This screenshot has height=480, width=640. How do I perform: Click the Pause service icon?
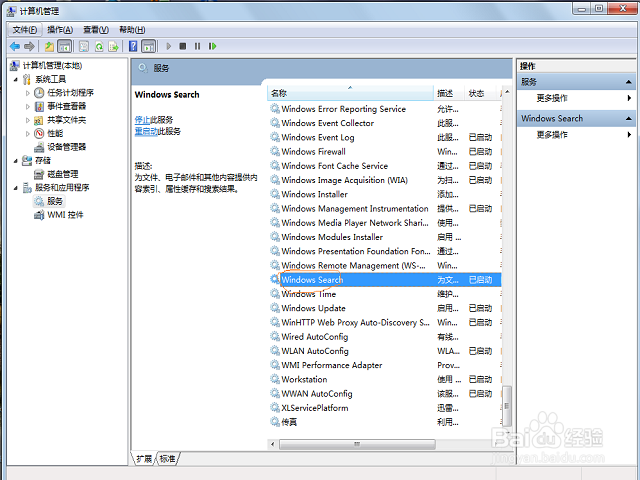[198, 47]
